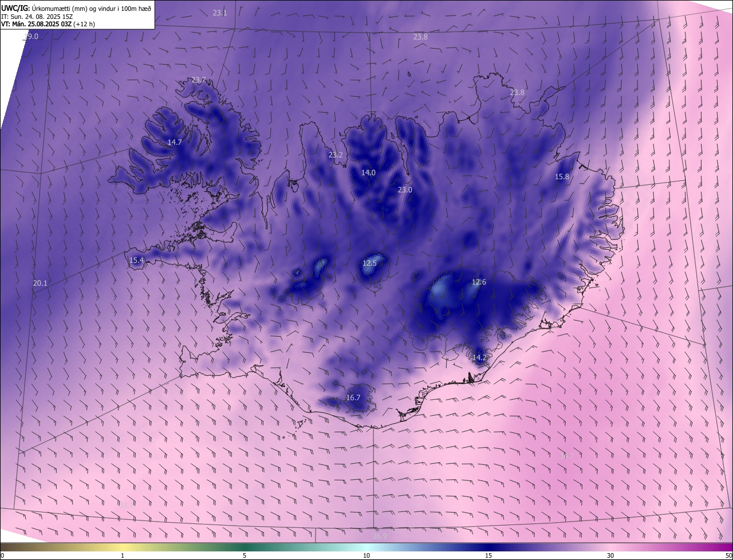
Task: Click the "30" tick on the colour scale
Action: (x=610, y=555)
